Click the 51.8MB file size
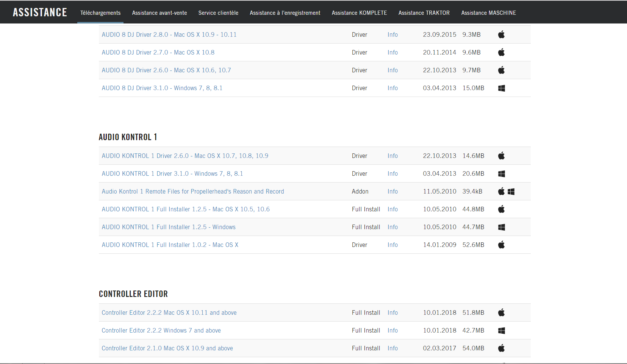Screen dimensions: 627x364 tap(473, 312)
